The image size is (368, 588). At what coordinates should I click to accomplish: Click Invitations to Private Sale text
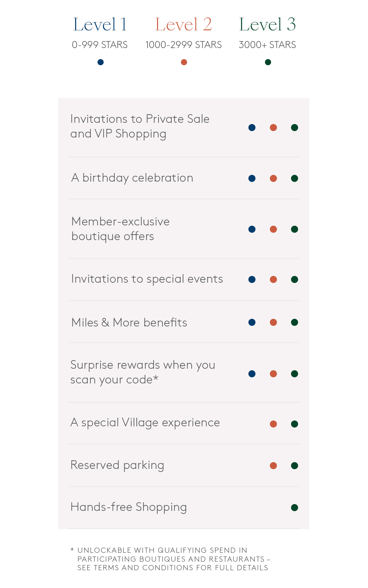coord(140,126)
